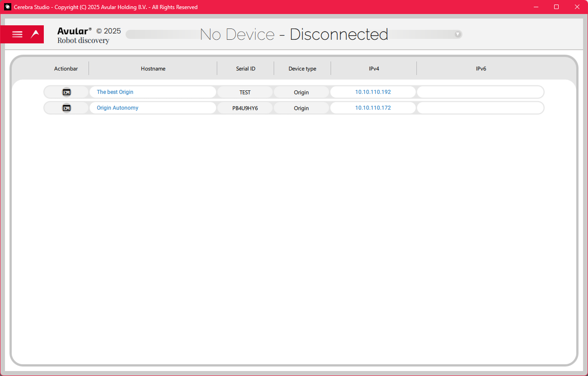Click the PB4U9HY6 serial ID cell
This screenshot has width=588, height=376.
coord(245,108)
